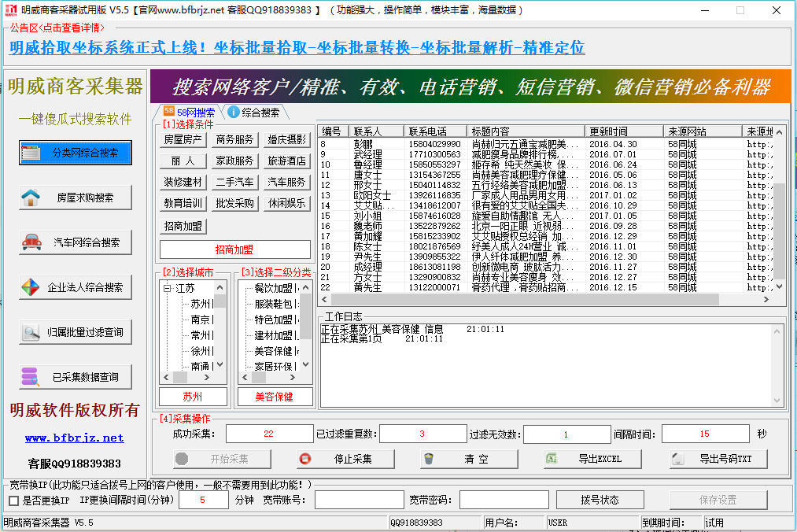Click the colorful diamond icon on 企业法人综合搜索
The width and height of the screenshot is (797, 532).
[x=31, y=287]
